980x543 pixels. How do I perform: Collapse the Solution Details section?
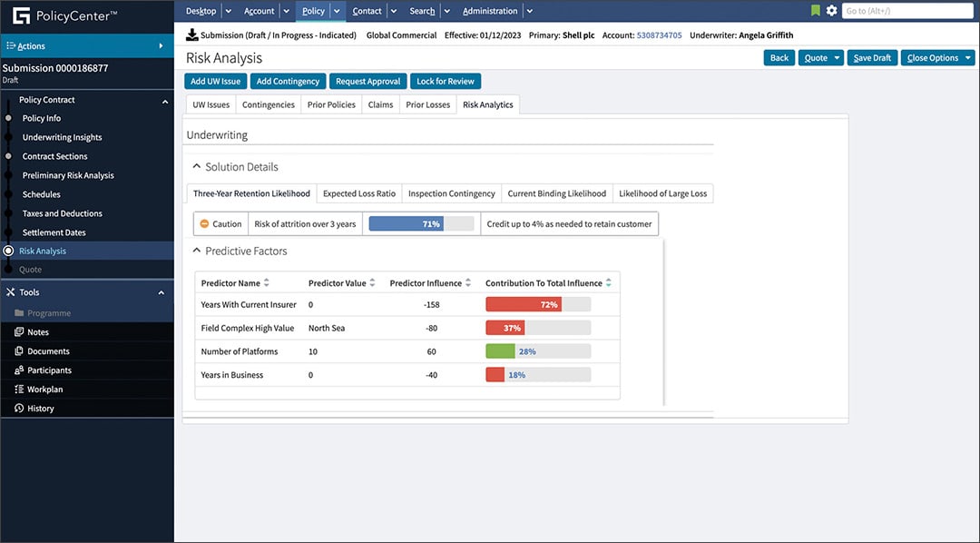tap(195, 166)
